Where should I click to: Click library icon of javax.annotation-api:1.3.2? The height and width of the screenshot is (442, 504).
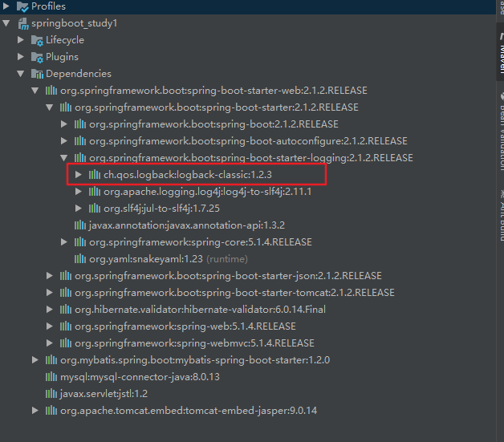click(x=80, y=225)
